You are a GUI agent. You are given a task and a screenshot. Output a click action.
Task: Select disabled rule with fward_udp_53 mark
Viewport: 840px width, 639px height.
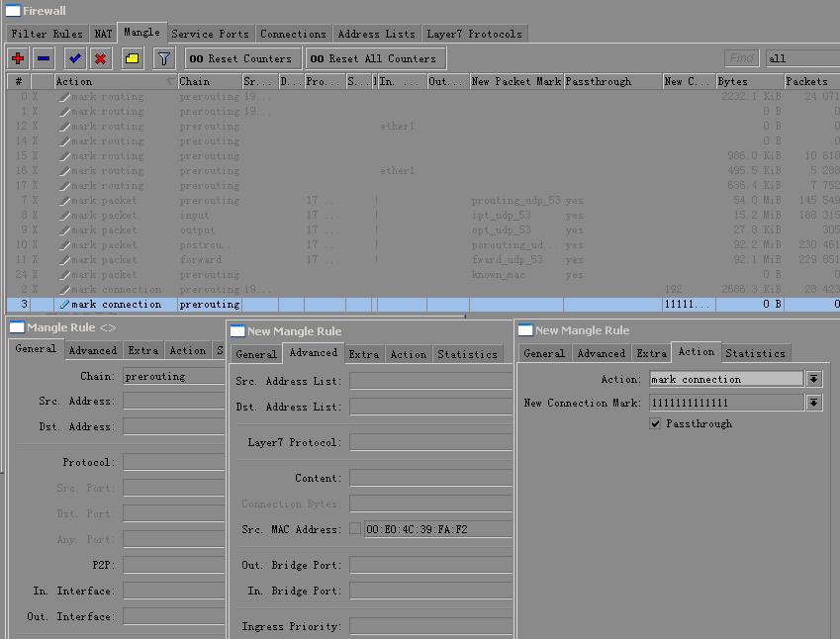422,260
